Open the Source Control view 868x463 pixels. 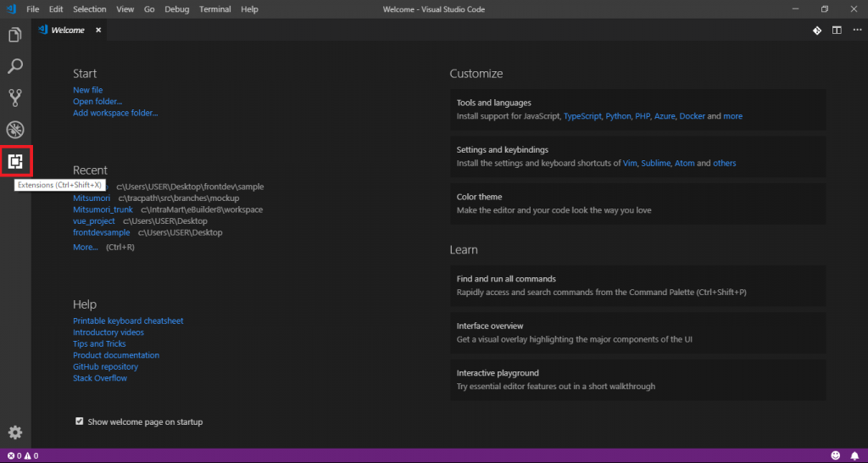[x=15, y=98]
